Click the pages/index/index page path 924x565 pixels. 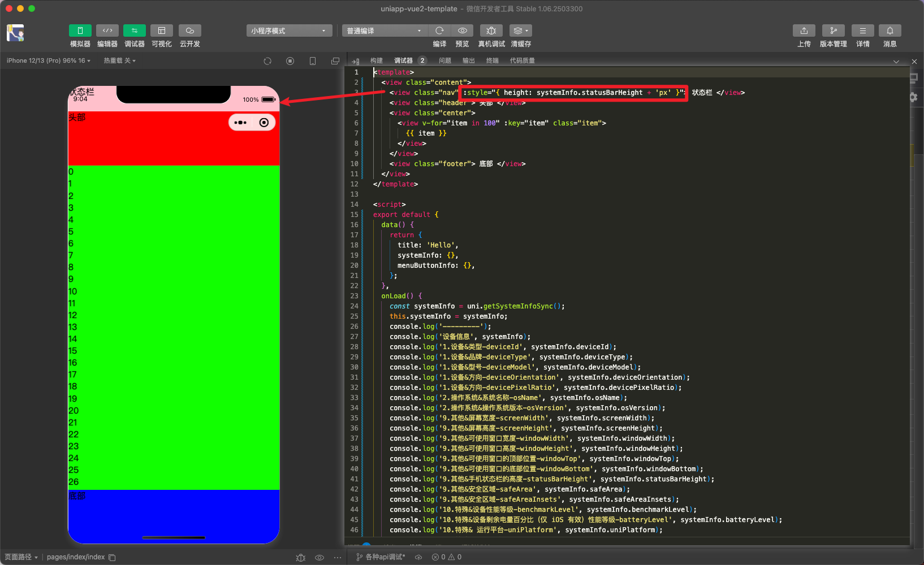click(x=76, y=557)
